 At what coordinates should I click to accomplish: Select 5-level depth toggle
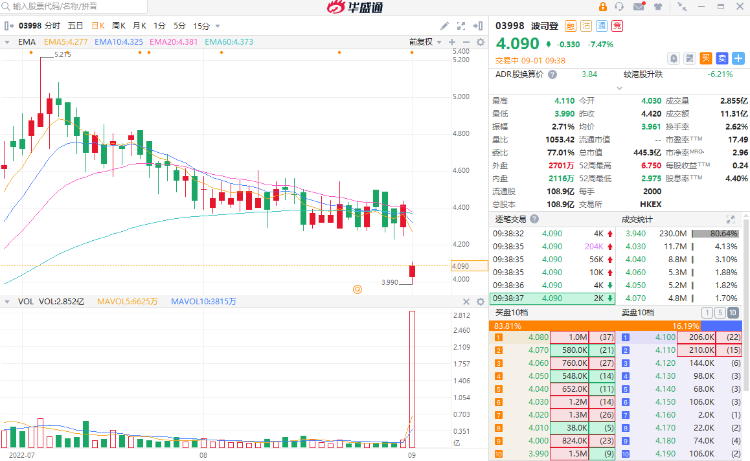720,313
